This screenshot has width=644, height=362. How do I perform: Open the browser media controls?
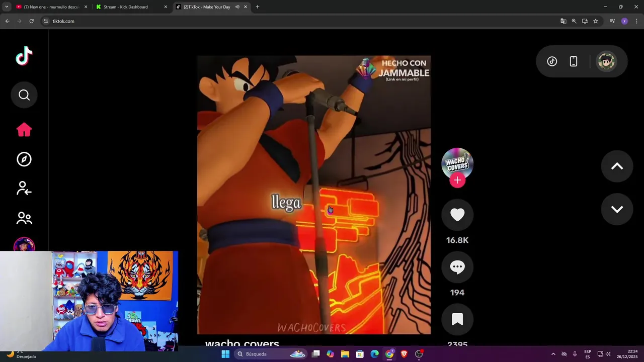pyautogui.click(x=612, y=21)
